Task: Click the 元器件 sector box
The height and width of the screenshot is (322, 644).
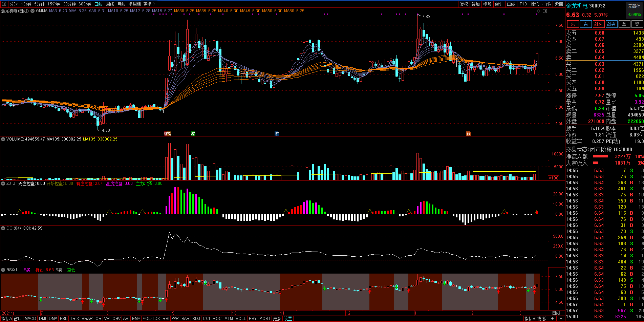Action: 634,6
